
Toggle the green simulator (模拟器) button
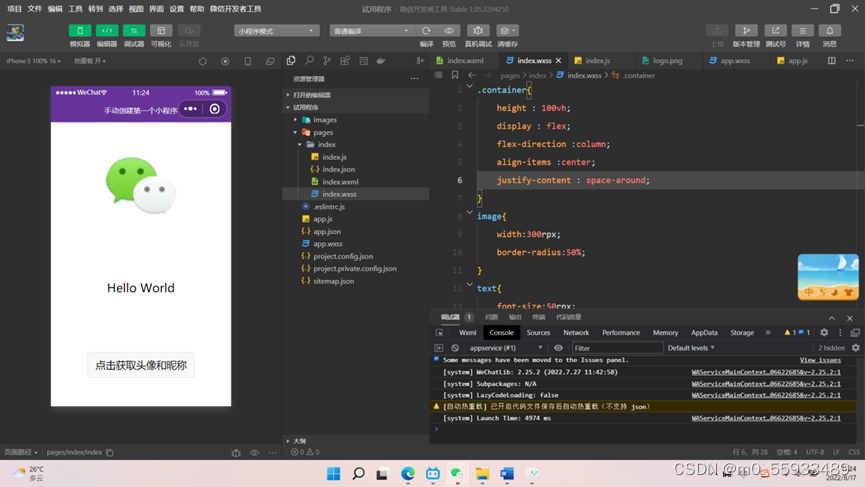pos(79,31)
